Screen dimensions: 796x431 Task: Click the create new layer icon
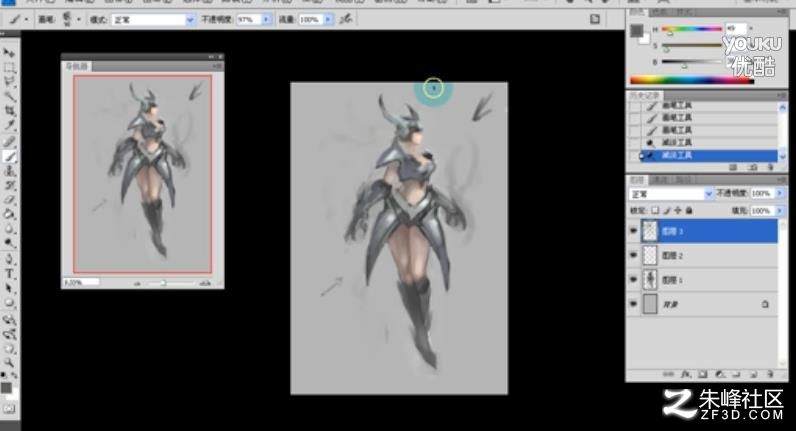(x=753, y=374)
